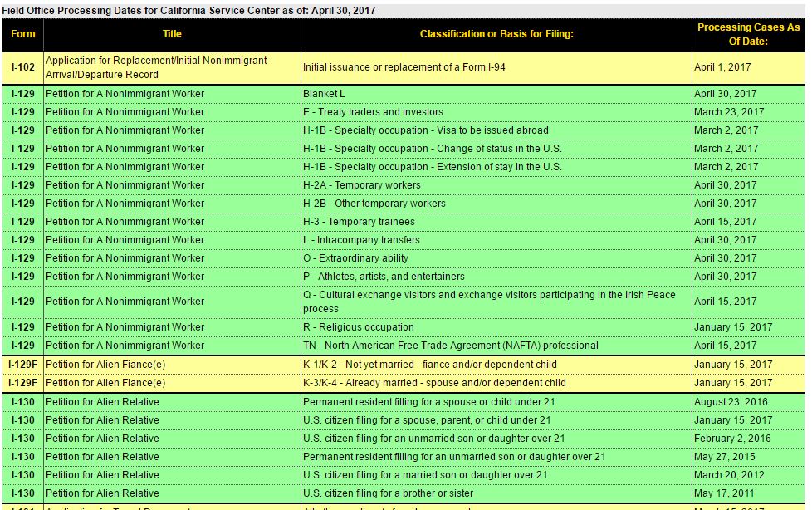Select H-1B Visa to be issued abroad
The height and width of the screenshot is (510, 812).
[x=425, y=130]
